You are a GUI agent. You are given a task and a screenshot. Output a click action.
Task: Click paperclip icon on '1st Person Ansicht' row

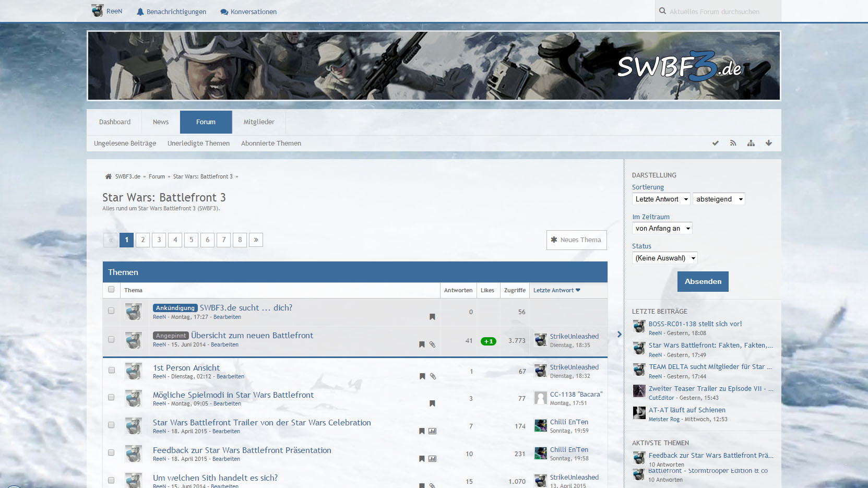(x=433, y=376)
